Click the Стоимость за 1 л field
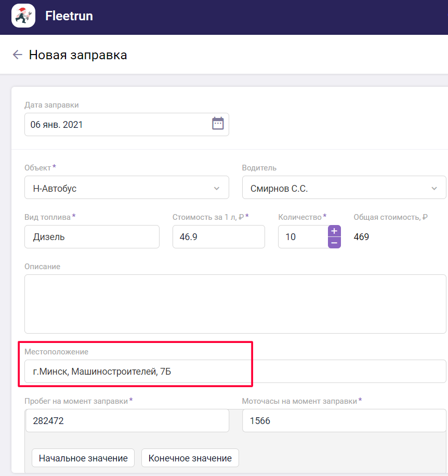448x476 pixels. pyautogui.click(x=218, y=237)
